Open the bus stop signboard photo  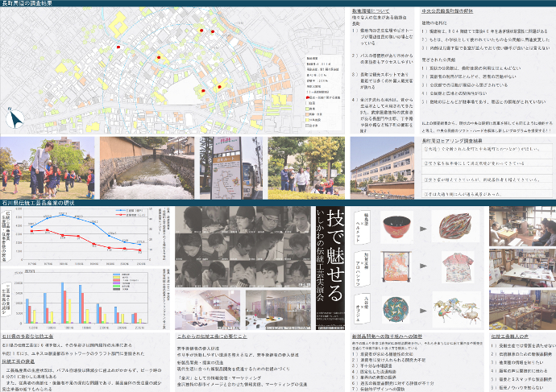tap(231, 168)
